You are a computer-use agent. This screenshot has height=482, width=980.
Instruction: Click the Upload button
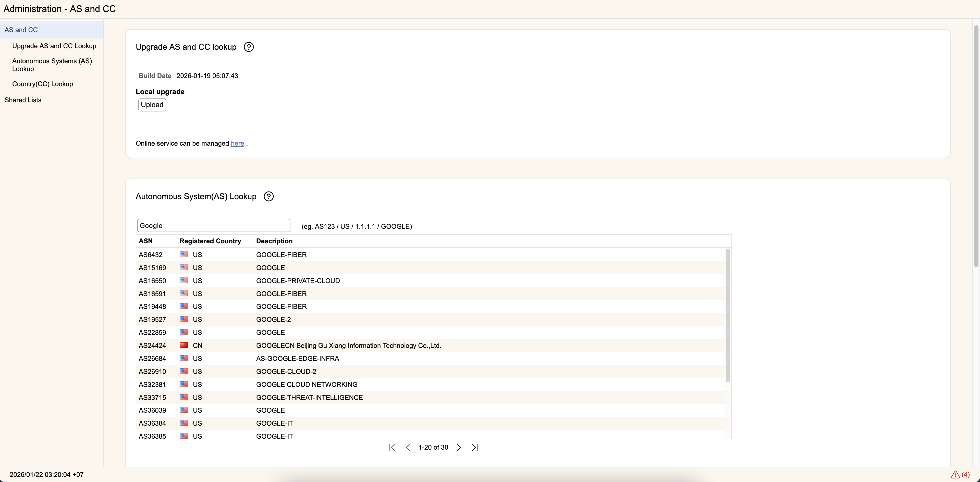tap(152, 105)
